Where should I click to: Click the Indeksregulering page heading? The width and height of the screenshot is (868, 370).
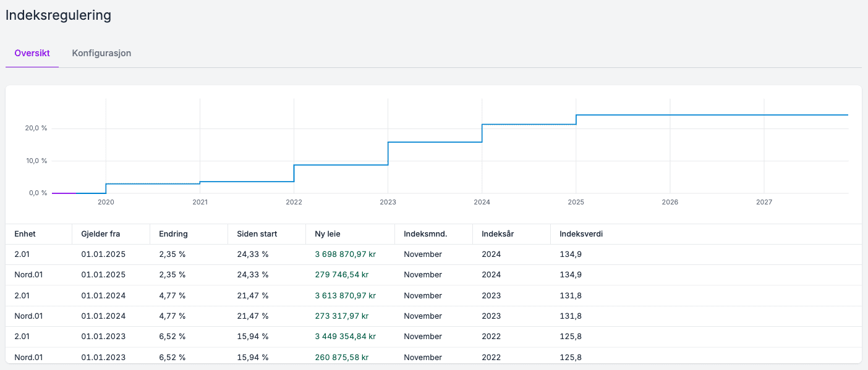pos(59,15)
